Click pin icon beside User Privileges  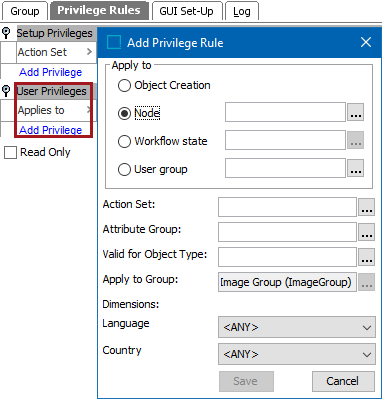pyautogui.click(x=6, y=91)
